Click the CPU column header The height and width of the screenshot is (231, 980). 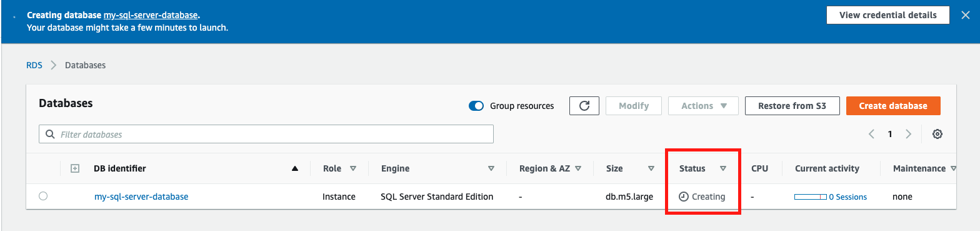[x=759, y=168]
